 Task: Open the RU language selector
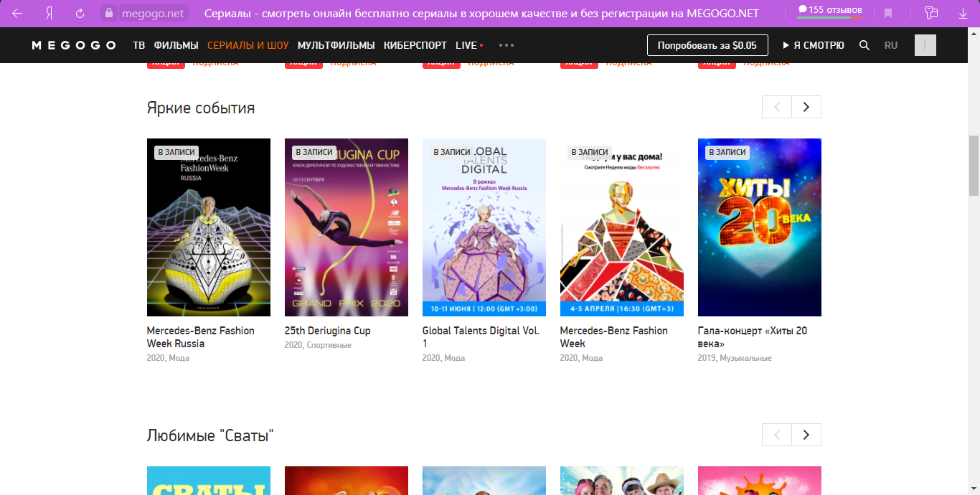(891, 45)
